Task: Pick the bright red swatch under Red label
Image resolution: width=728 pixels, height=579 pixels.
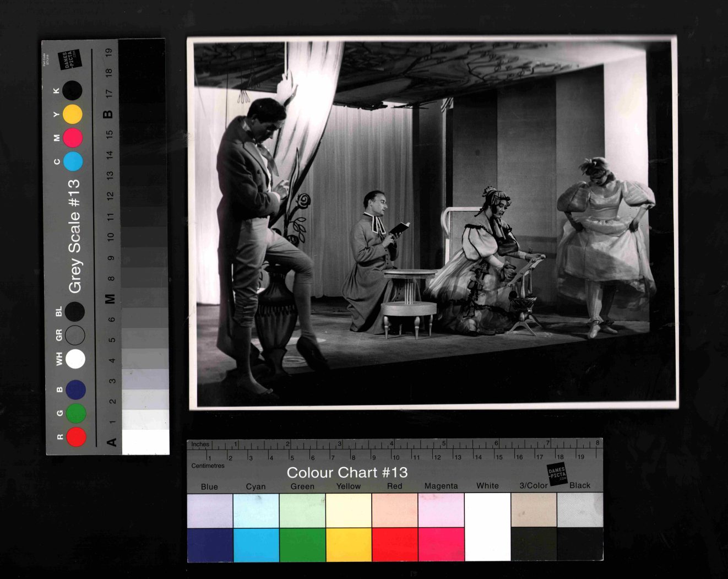Action: 395,545
